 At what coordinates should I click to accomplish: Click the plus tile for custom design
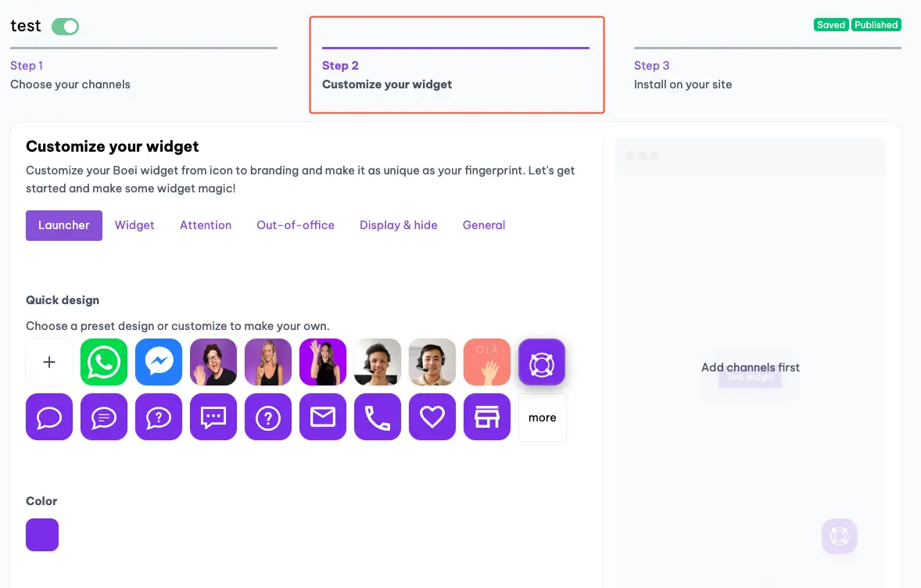tap(49, 362)
